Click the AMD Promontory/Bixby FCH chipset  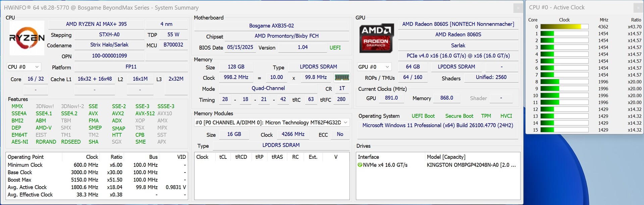click(x=286, y=36)
